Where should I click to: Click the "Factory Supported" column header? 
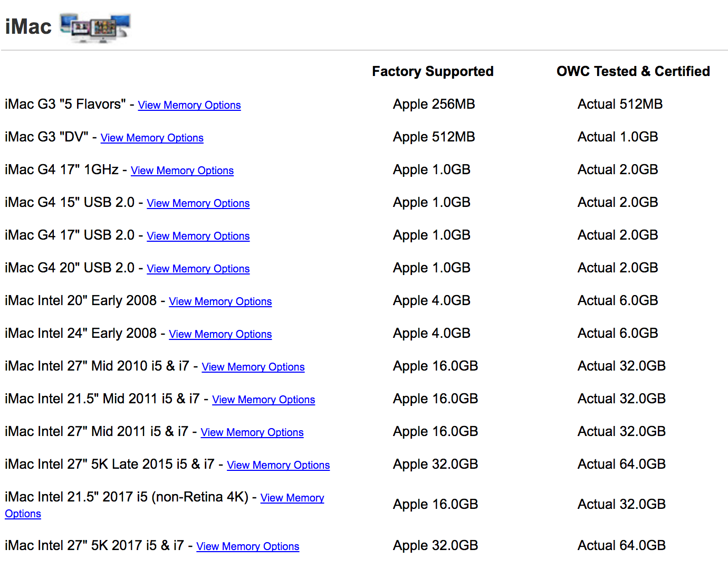point(433,71)
